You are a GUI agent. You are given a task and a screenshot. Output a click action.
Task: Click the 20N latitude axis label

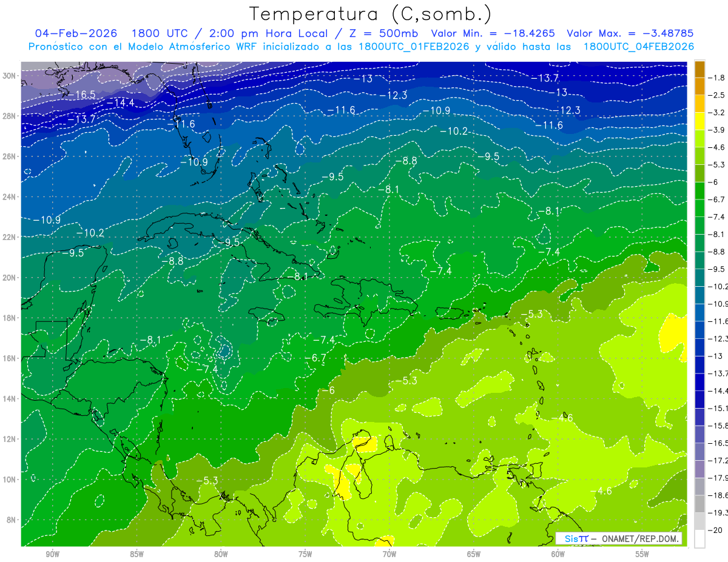click(10, 278)
